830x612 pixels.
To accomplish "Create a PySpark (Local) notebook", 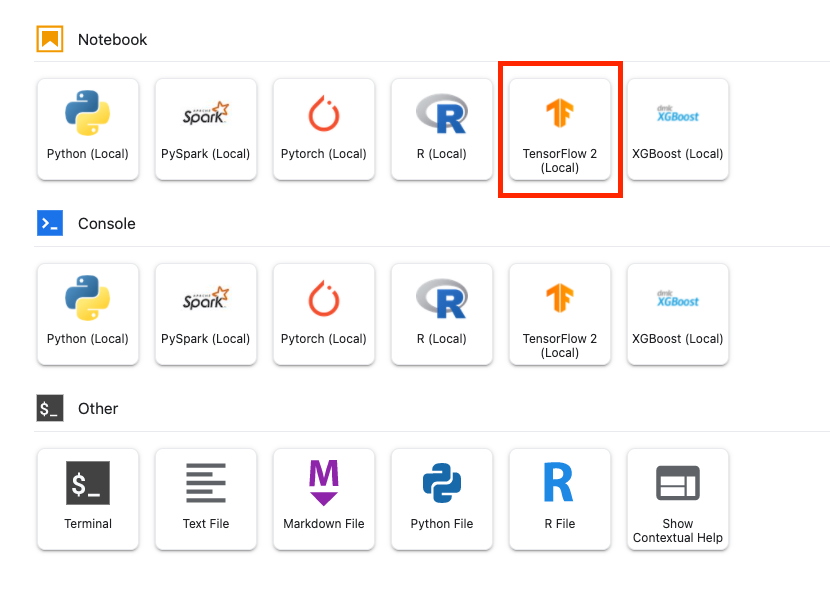I will (x=206, y=130).
